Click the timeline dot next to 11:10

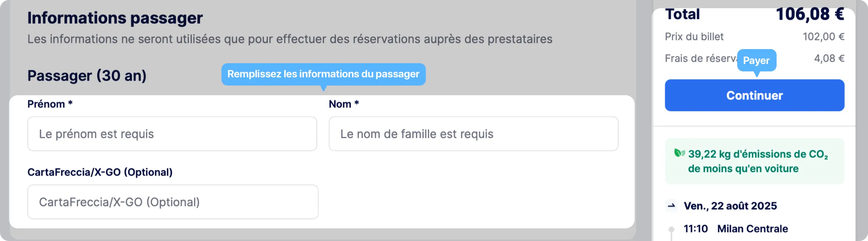tap(671, 229)
